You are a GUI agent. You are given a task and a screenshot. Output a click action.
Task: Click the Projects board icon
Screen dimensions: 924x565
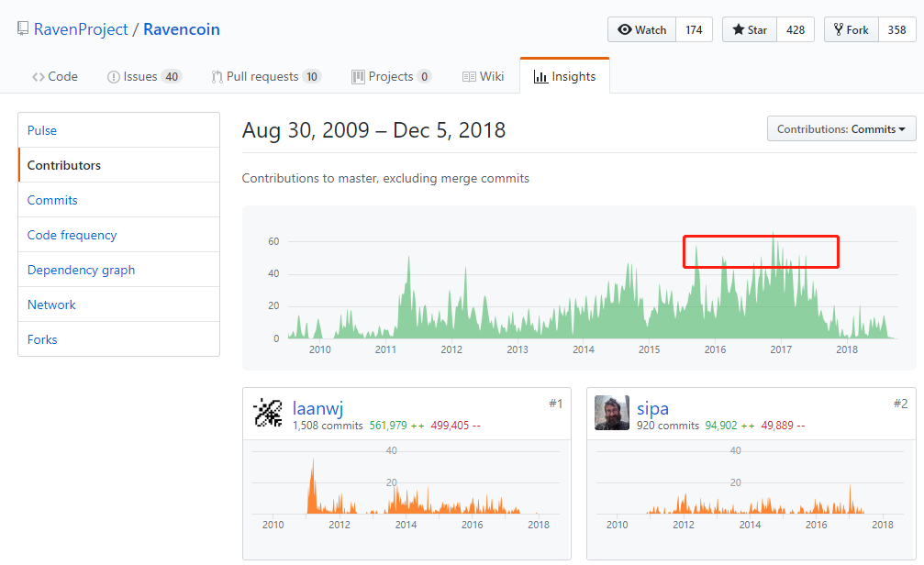[x=358, y=77]
